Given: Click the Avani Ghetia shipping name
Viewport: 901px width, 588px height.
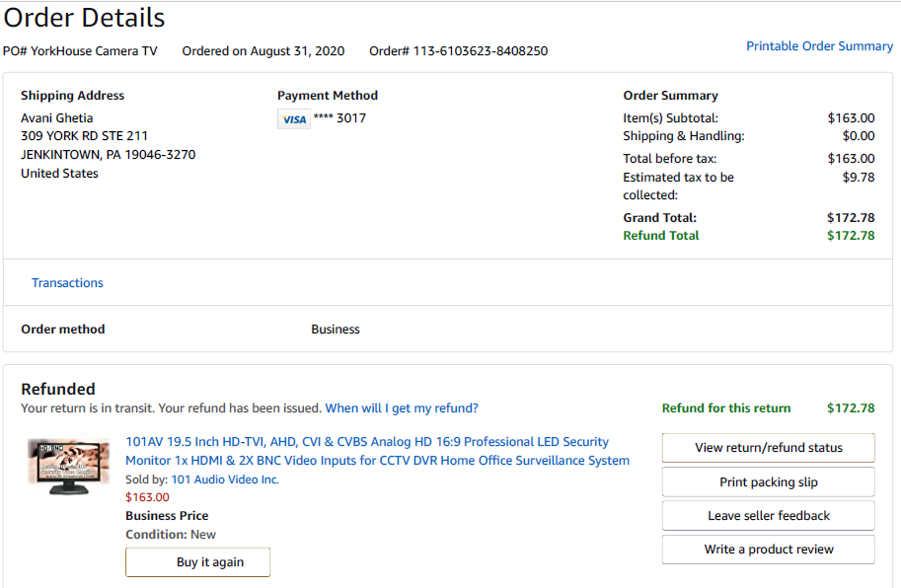Looking at the screenshot, I should tap(57, 118).
